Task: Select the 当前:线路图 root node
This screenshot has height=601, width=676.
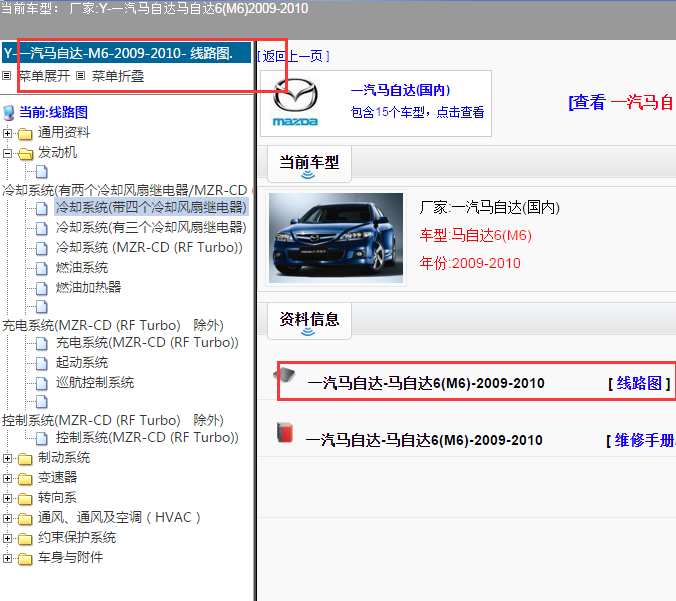Action: [x=53, y=113]
